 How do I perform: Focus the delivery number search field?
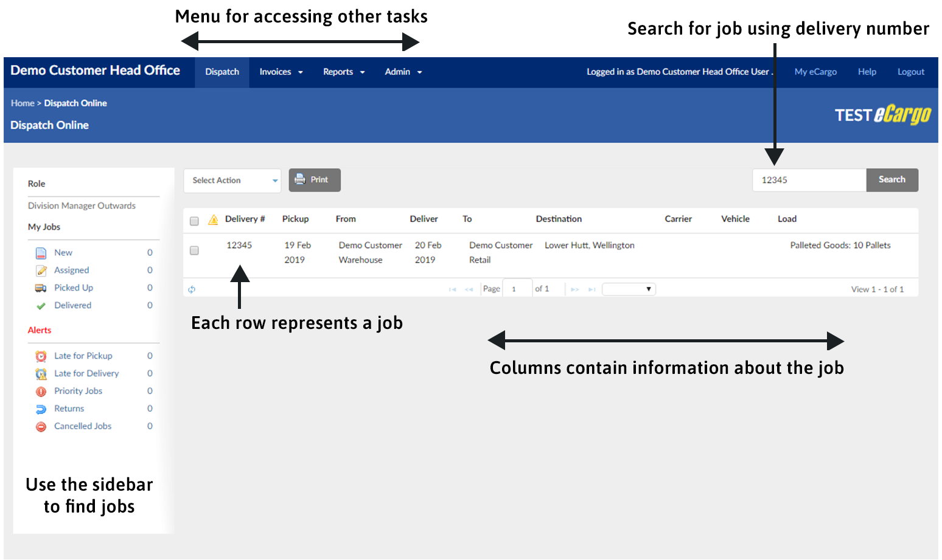click(x=809, y=180)
